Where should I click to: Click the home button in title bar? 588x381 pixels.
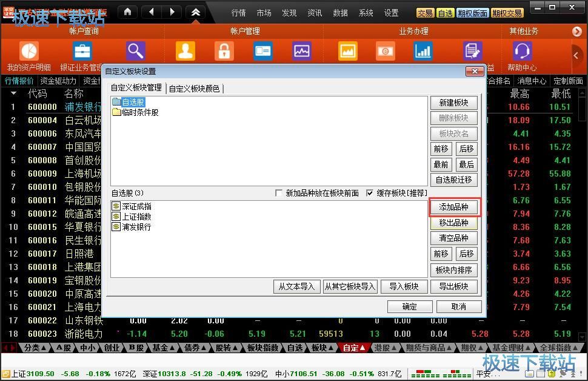[x=127, y=12]
